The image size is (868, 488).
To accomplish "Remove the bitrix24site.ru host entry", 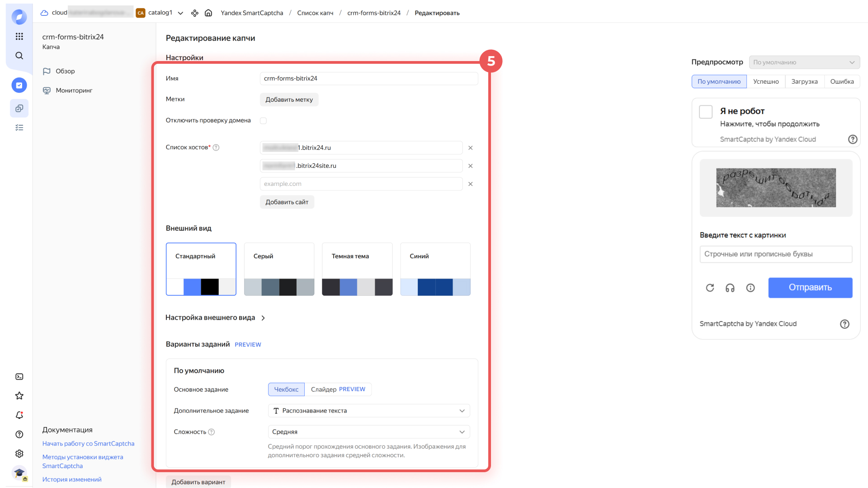I will tap(470, 166).
